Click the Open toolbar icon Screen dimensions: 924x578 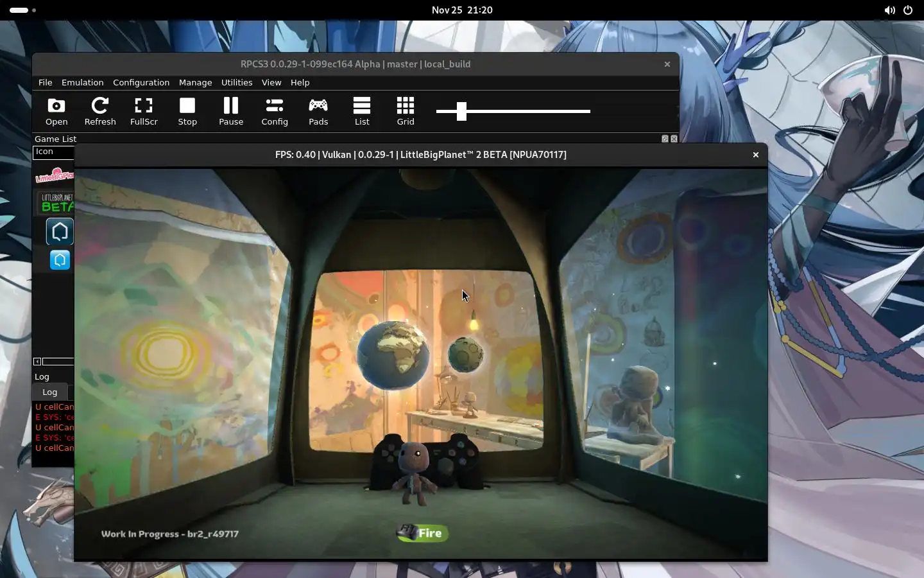(x=56, y=111)
